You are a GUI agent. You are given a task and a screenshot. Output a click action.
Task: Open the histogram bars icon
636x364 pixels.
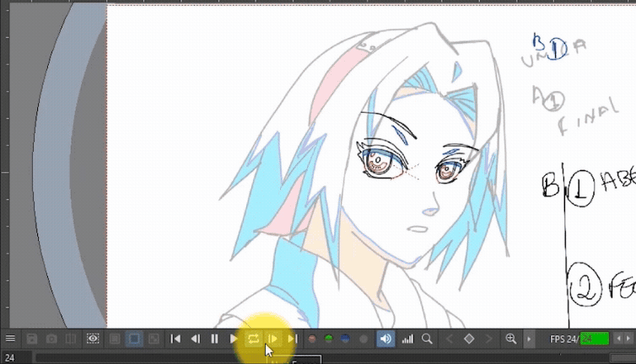click(x=407, y=339)
